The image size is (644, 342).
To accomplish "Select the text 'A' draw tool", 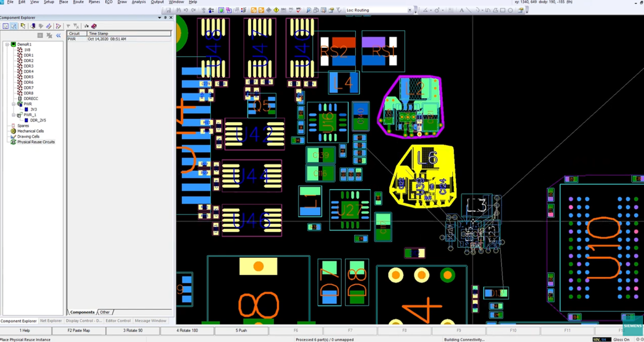I will 462,10.
